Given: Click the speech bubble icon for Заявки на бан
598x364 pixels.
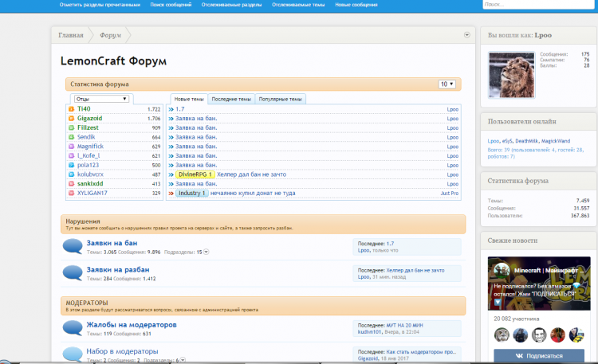Looking at the screenshot, I should pos(73,246).
